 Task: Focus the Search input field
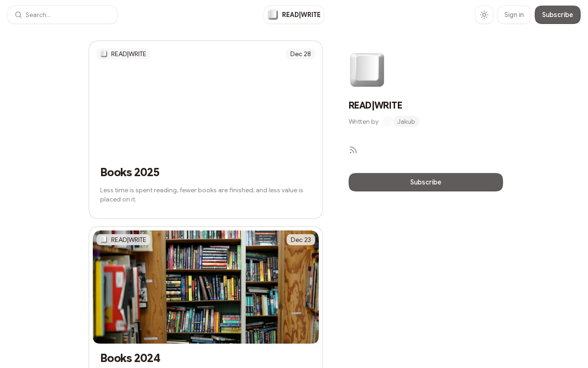pyautogui.click(x=62, y=15)
